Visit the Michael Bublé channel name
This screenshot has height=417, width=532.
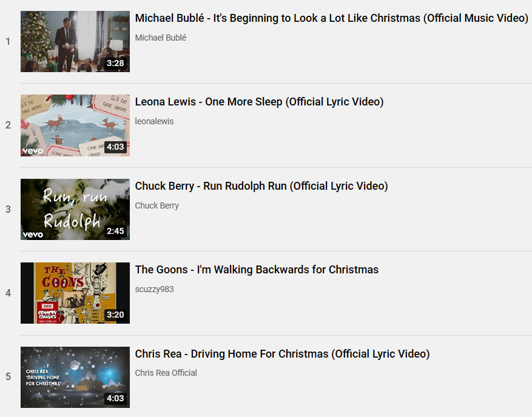[161, 38]
